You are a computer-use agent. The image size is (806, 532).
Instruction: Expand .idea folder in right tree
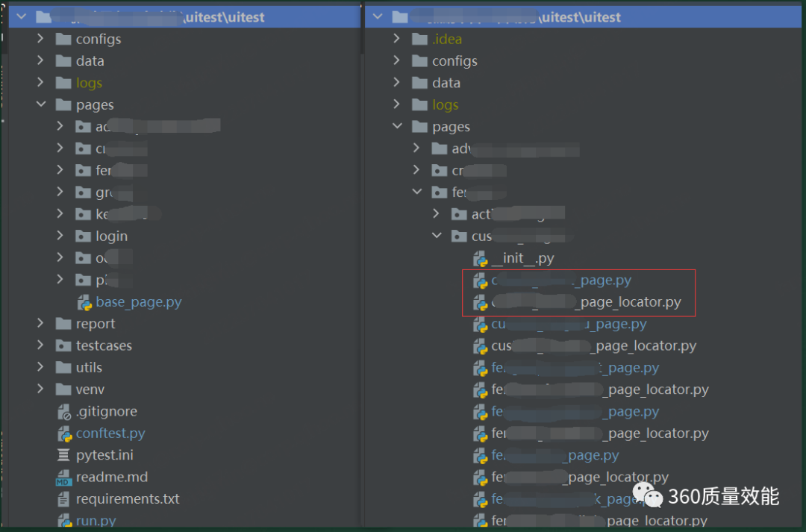tap(396, 39)
